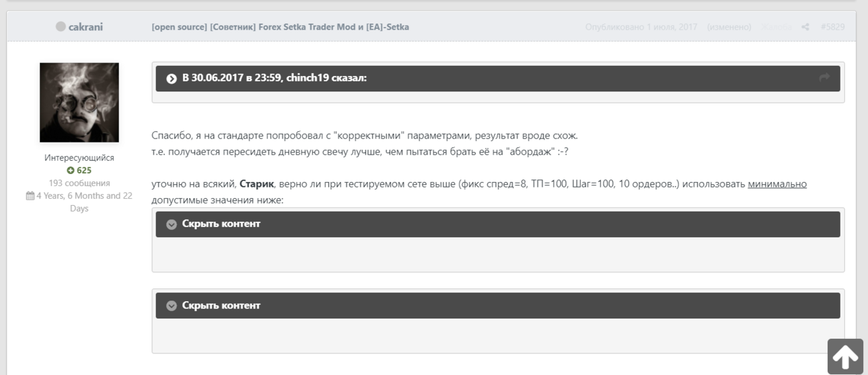Open the Forex Setka Trader Mod topic title
Image resolution: width=868 pixels, height=375 pixels.
pyautogui.click(x=280, y=27)
